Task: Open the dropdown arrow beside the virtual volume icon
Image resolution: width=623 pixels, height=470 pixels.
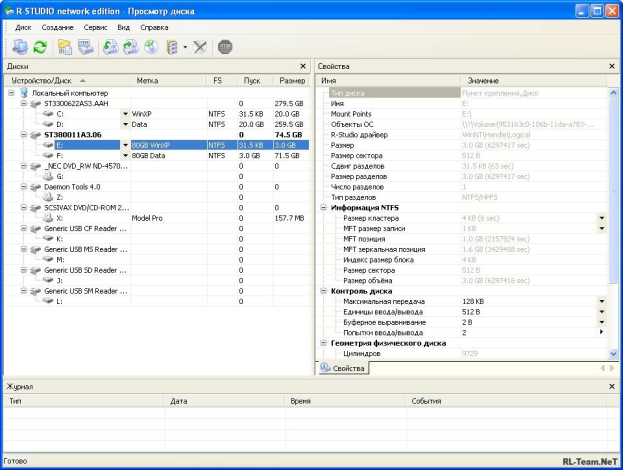Action: click(185, 47)
